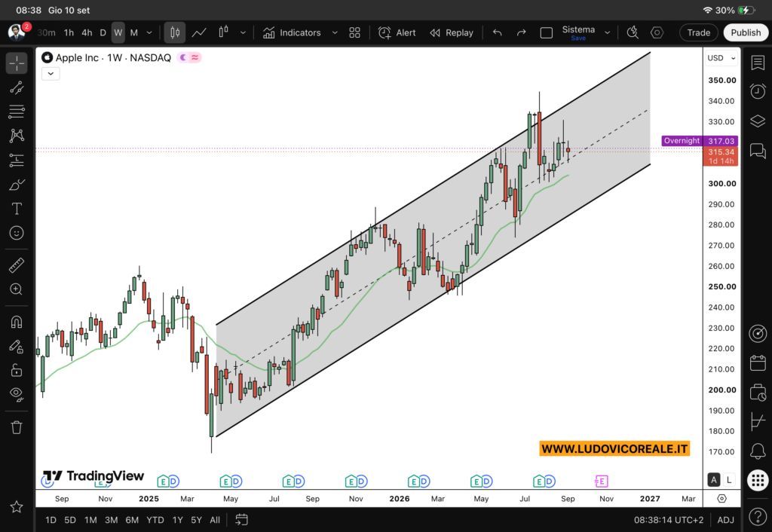Select the weekly W timeframe
This screenshot has width=772, height=532.
(118, 32)
